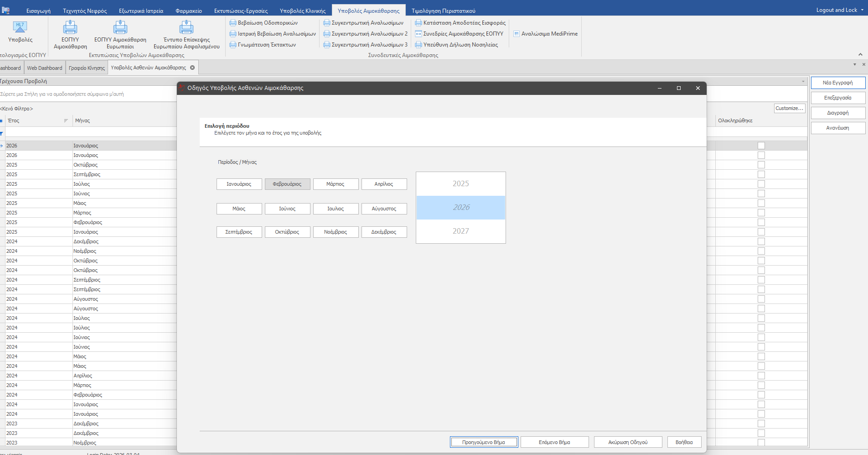Collapse the ribbon with the chevron arrow
Viewport: 868px width, 455px height.
860,55
